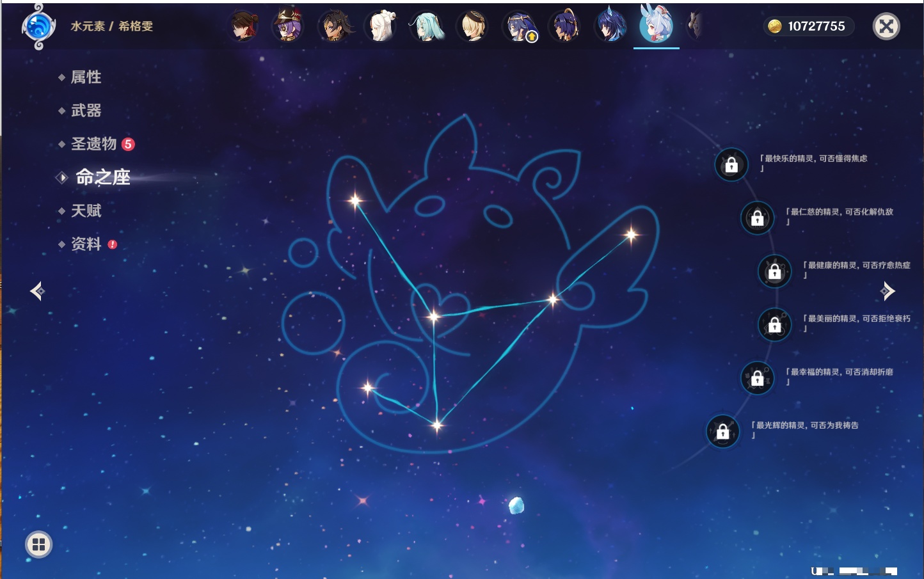The width and height of the screenshot is (924, 579).
Task: Select the dark-blue-haired avatar with gold headpiece
Action: [x=565, y=26]
